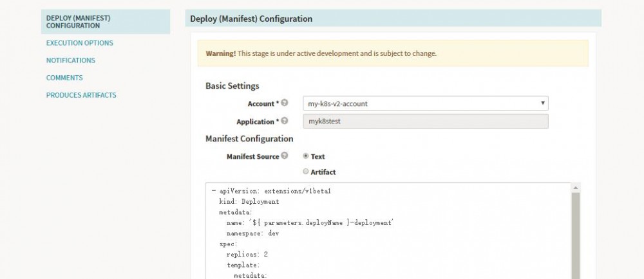Open help icon next to Account label
The image size is (644, 279).
coord(285,103)
